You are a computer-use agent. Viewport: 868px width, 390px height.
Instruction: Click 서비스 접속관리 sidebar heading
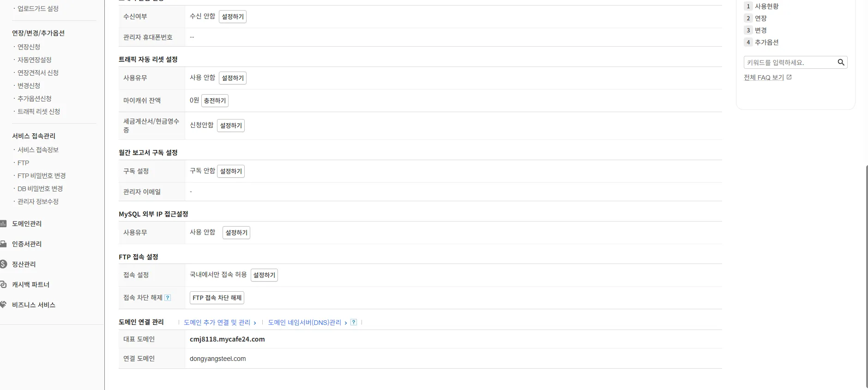(34, 136)
